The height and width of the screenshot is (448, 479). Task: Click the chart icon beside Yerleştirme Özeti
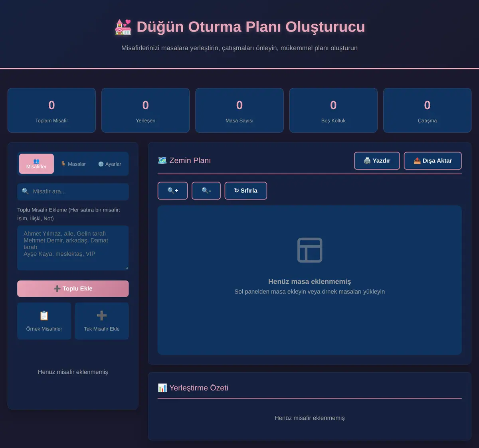(162, 388)
